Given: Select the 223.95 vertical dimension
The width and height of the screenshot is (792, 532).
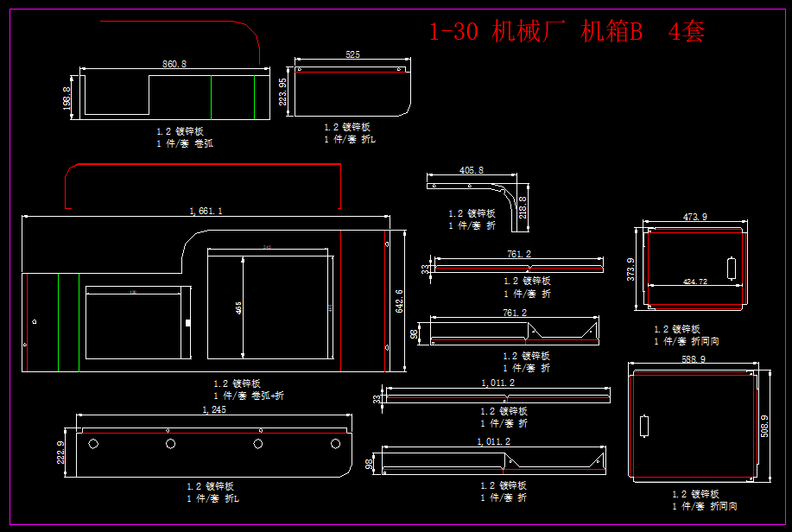Looking at the screenshot, I should (283, 92).
